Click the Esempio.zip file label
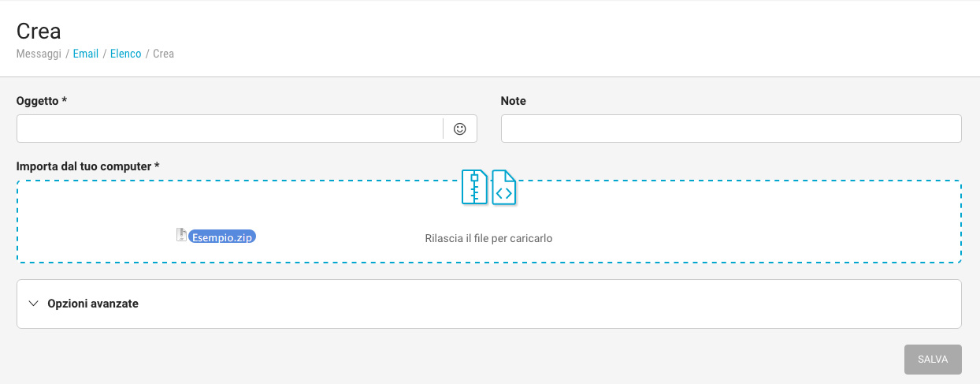The width and height of the screenshot is (980, 384). [x=223, y=237]
